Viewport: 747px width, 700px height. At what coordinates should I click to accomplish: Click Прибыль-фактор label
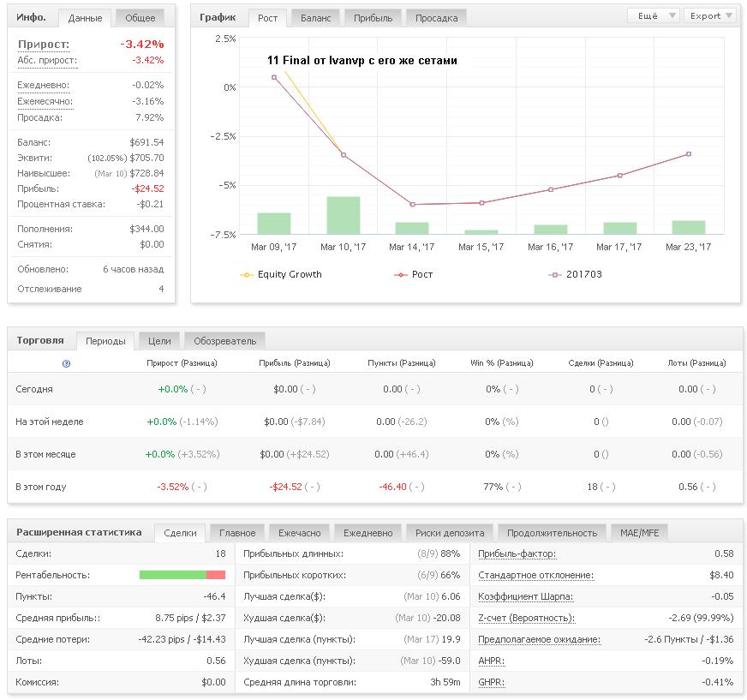tap(517, 553)
